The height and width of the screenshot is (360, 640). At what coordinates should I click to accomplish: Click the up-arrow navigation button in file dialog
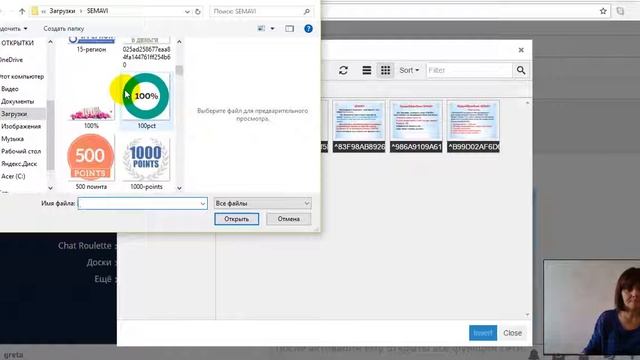pos(22,11)
